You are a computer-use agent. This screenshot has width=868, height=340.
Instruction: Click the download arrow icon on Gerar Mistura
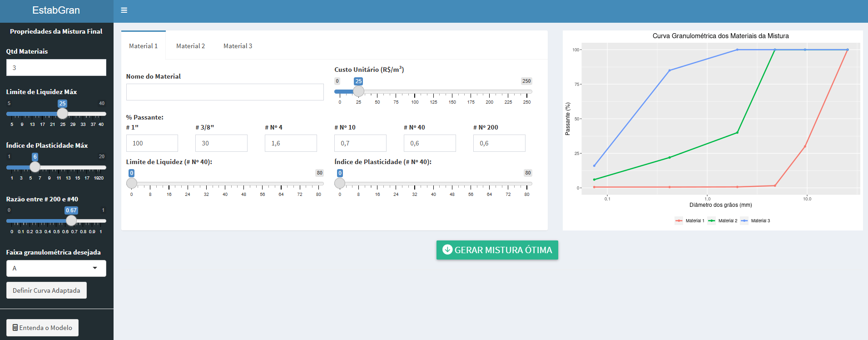447,250
